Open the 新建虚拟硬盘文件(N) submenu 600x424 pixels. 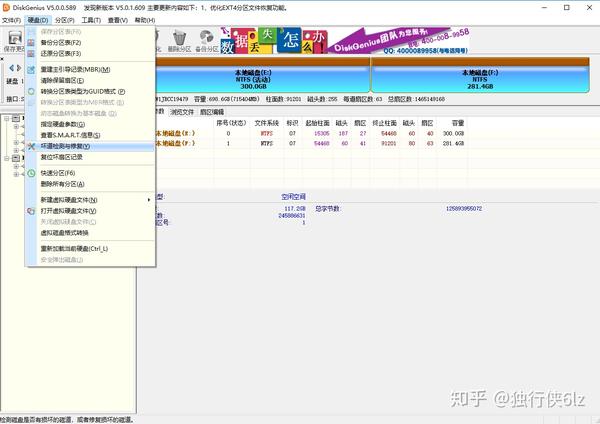[90, 200]
